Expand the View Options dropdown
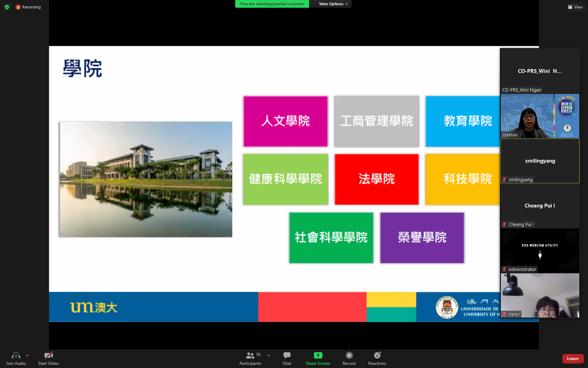588x368 pixels. coord(334,4)
